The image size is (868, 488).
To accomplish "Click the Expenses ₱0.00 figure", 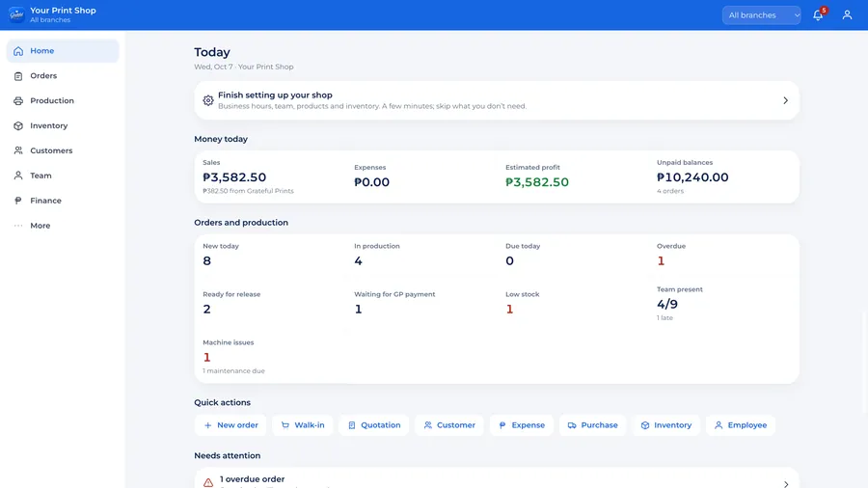I will (x=371, y=182).
